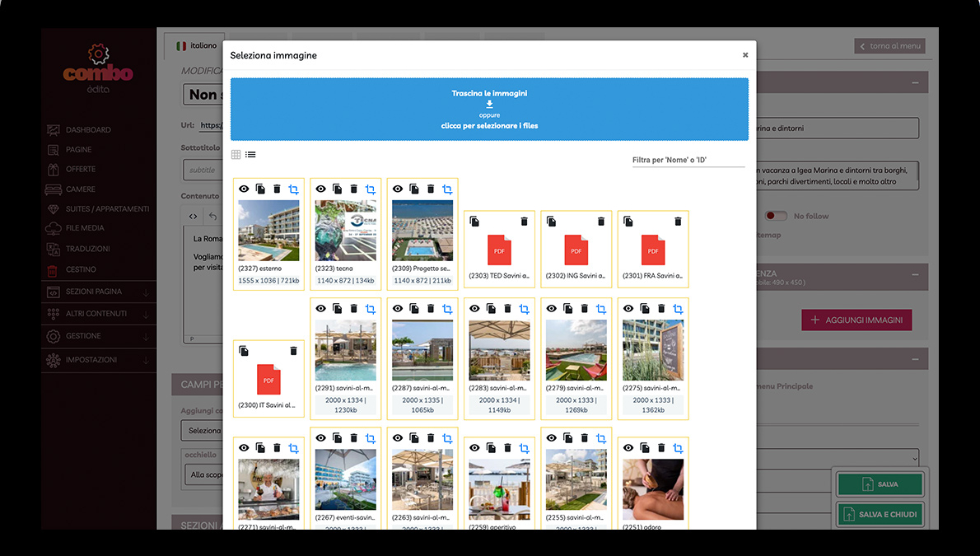Delete the (2287) savini image
Screen dimensions: 980x556
point(431,308)
